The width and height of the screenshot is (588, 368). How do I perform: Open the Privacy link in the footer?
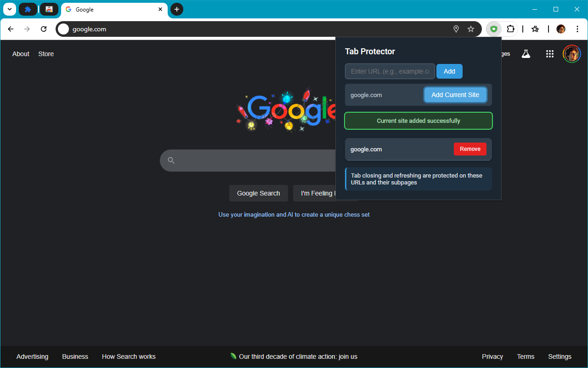(492, 356)
